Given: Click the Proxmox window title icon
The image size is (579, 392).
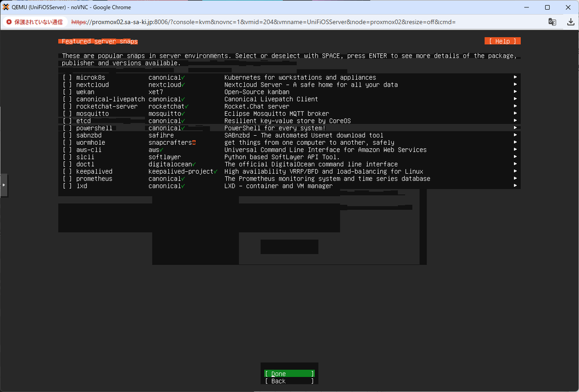Looking at the screenshot, I should click(x=6, y=7).
